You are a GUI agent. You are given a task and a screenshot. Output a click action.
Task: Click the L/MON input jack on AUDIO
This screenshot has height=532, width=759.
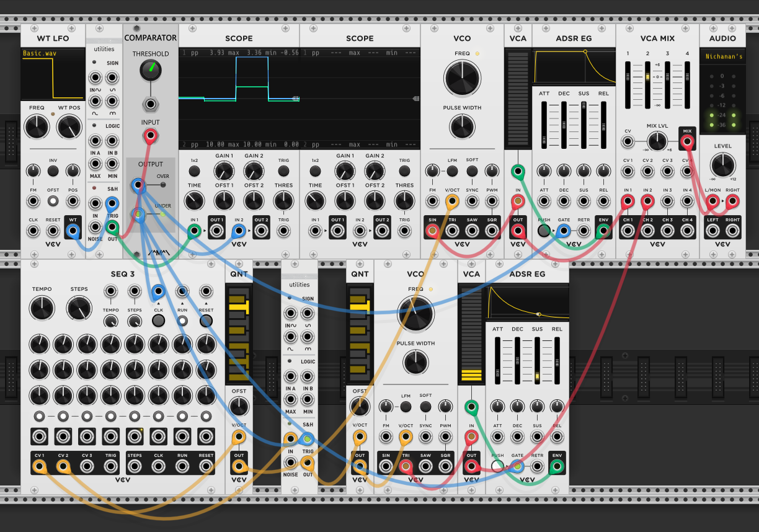point(712,201)
